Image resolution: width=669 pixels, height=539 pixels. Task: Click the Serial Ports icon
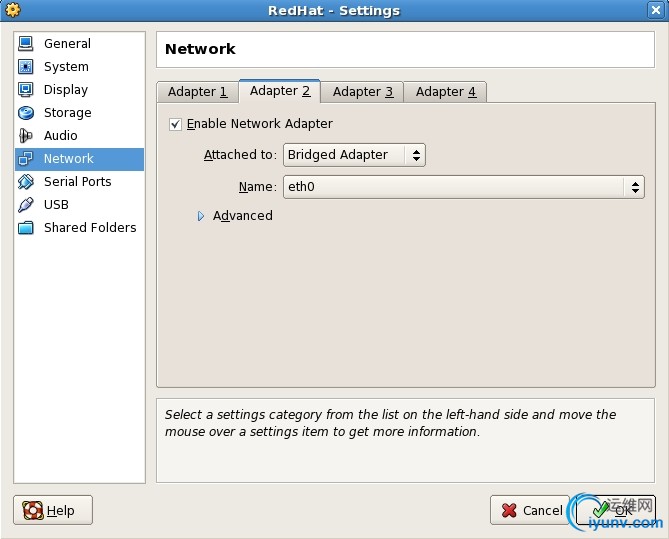click(x=26, y=182)
